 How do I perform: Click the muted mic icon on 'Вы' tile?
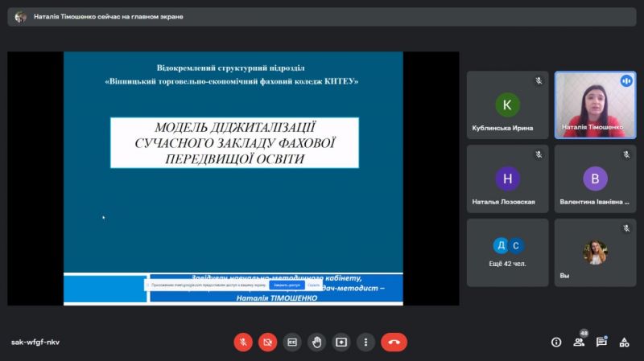click(x=626, y=228)
